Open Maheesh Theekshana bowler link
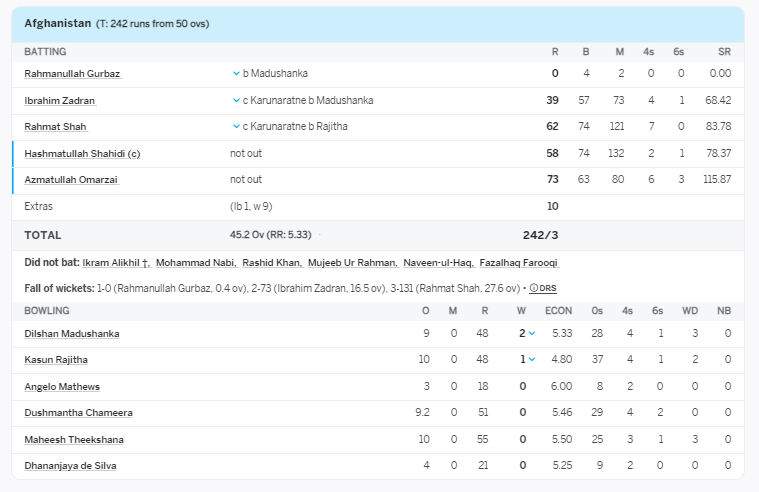This screenshot has width=759, height=492. [x=74, y=440]
